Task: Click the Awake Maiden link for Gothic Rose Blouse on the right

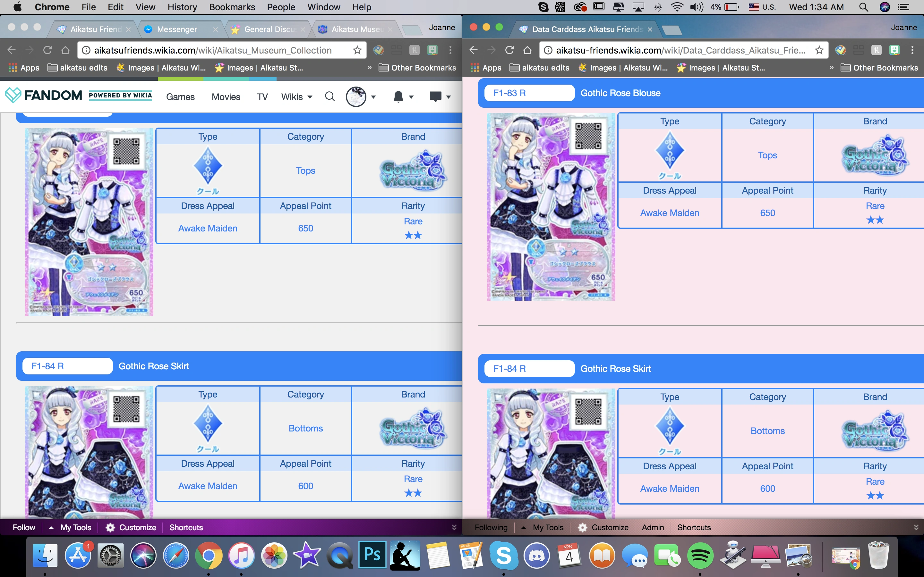Action: (669, 213)
